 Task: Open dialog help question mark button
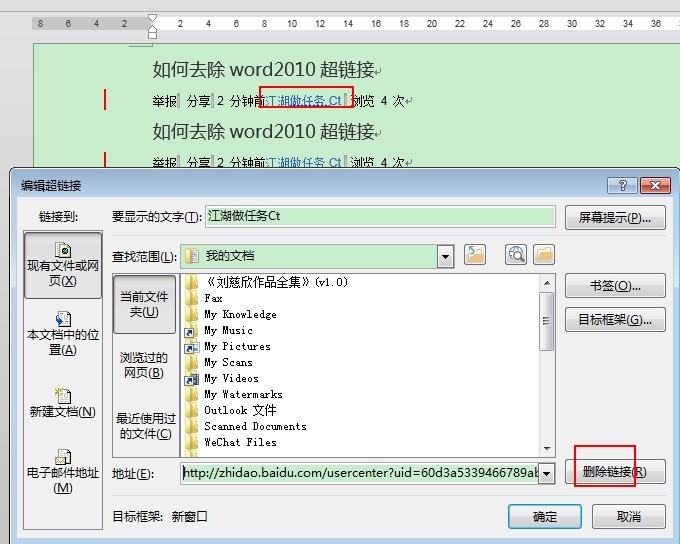pyautogui.click(x=622, y=186)
